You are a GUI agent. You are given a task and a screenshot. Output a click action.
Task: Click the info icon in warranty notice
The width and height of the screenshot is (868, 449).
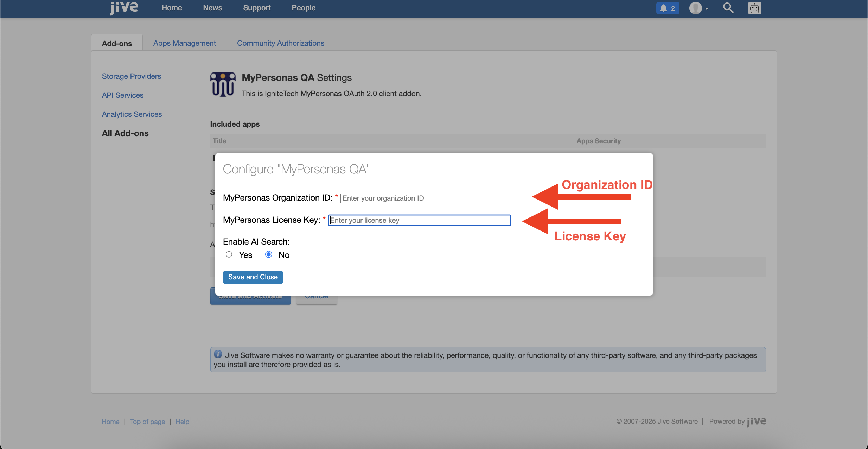pos(218,354)
